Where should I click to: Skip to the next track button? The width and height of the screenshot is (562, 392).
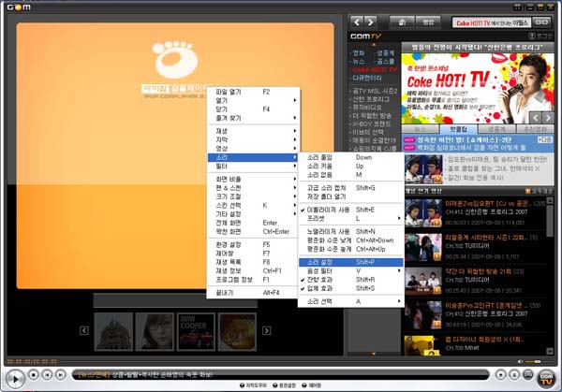61,375
